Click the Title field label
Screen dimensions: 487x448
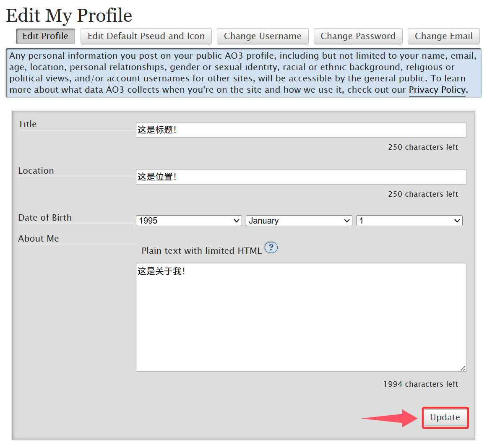pos(27,124)
